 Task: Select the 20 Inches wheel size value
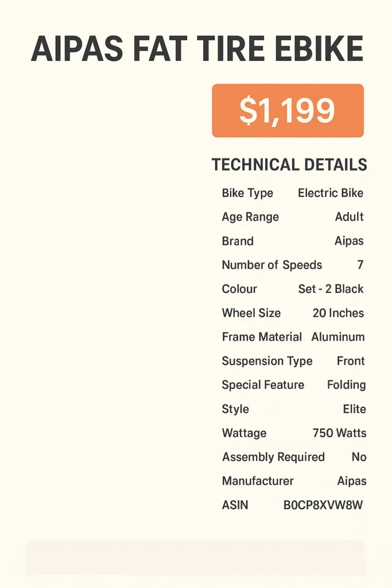(x=338, y=313)
